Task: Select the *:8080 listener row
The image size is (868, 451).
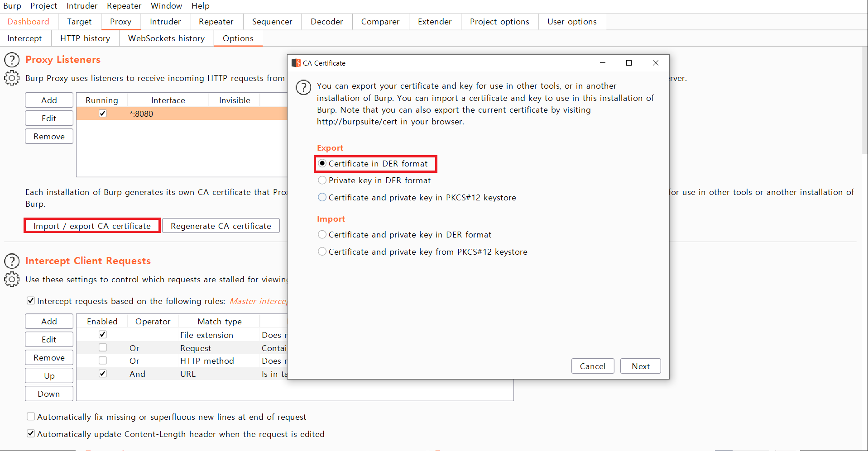Action: [x=182, y=114]
